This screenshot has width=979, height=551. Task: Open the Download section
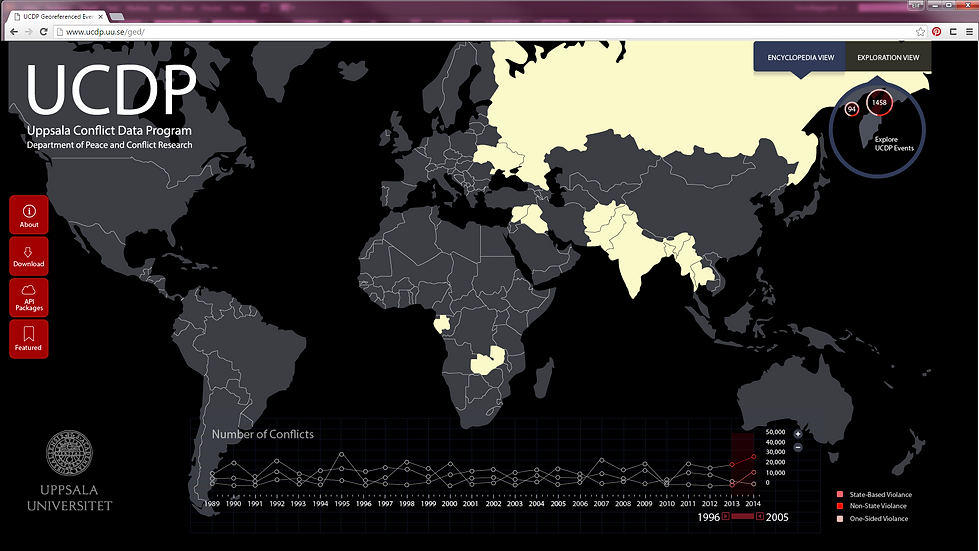pos(29,256)
